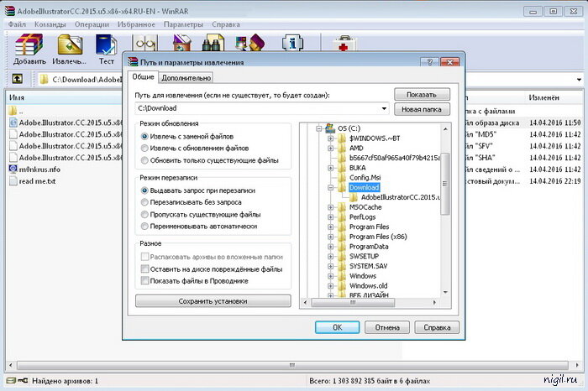Expand the Program Files folder node

pyautogui.click(x=330, y=227)
